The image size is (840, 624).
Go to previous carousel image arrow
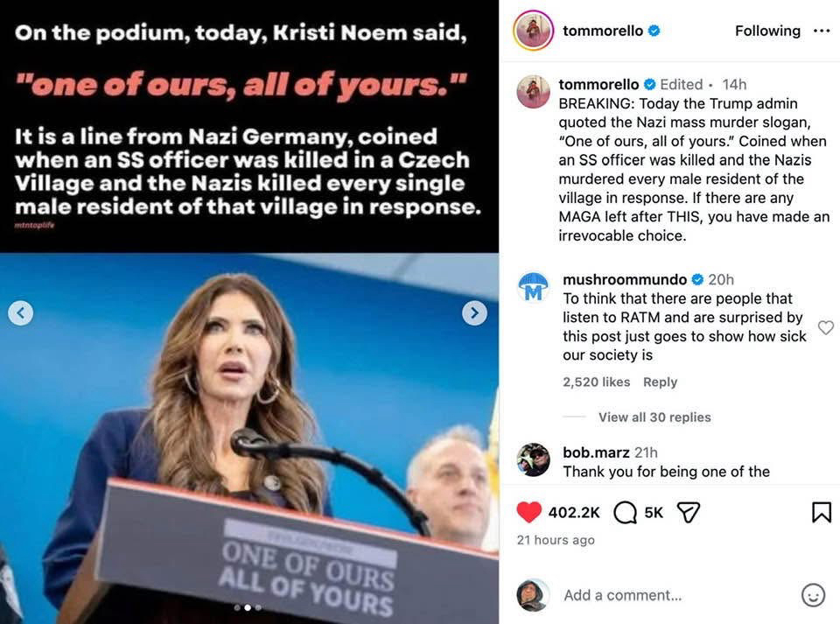pos(21,312)
